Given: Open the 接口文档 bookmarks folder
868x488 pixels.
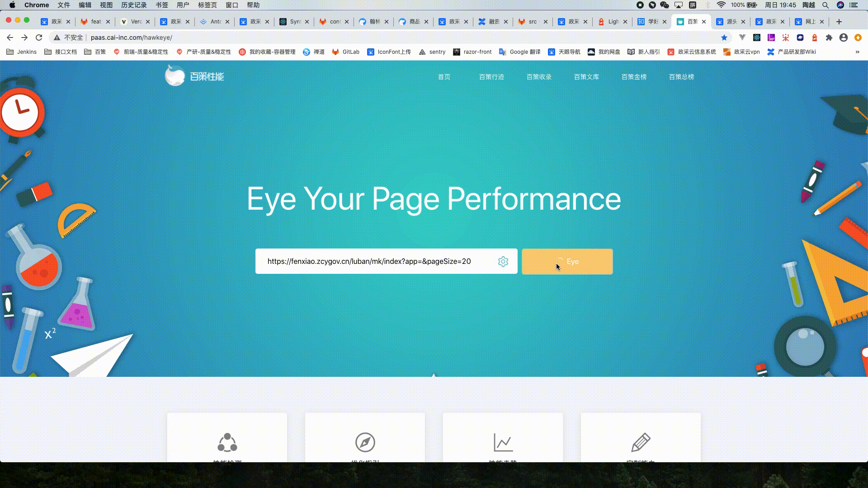Looking at the screenshot, I should point(61,52).
